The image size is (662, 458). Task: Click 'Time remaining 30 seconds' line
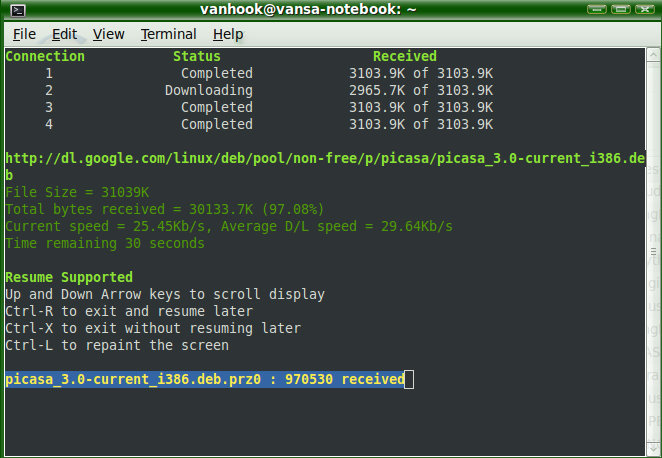click(105, 244)
